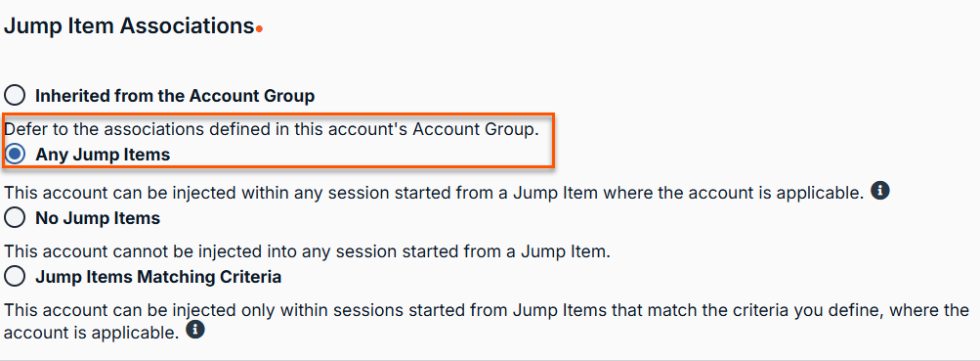Open info icon beside Any Jump Items description

[x=880, y=190]
